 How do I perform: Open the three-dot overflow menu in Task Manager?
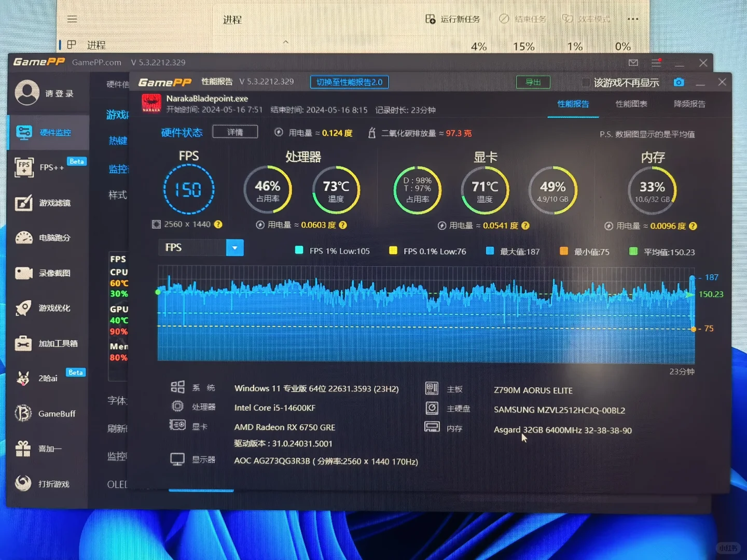pos(633,19)
